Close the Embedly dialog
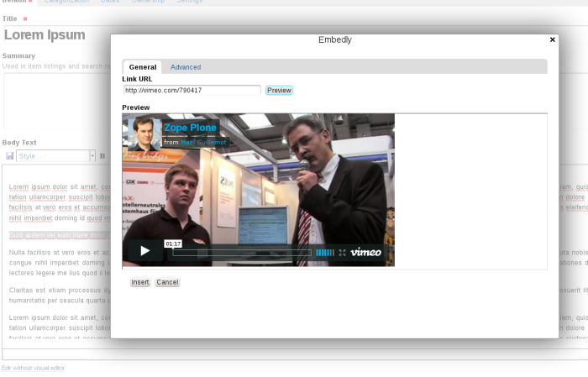588x377 pixels. pos(552,39)
